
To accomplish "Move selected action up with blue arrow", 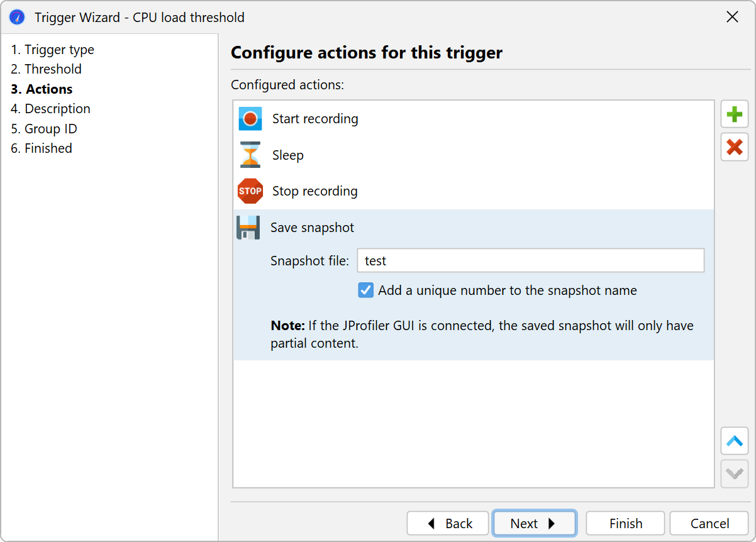I will pyautogui.click(x=734, y=441).
